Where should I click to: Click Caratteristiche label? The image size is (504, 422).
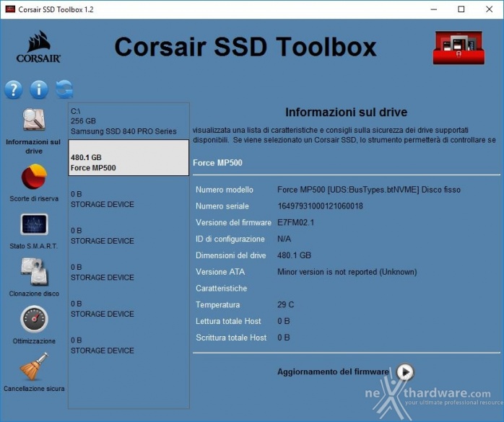(222, 288)
